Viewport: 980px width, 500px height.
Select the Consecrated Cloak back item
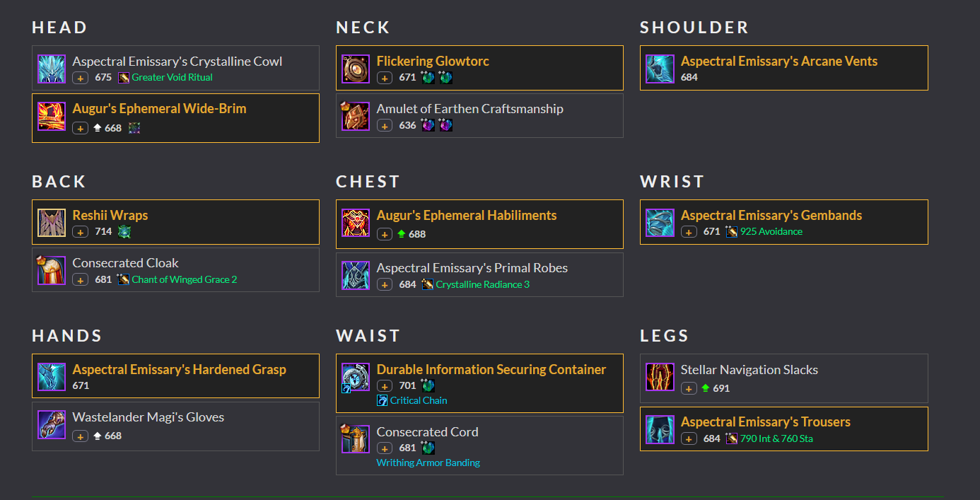[125, 263]
